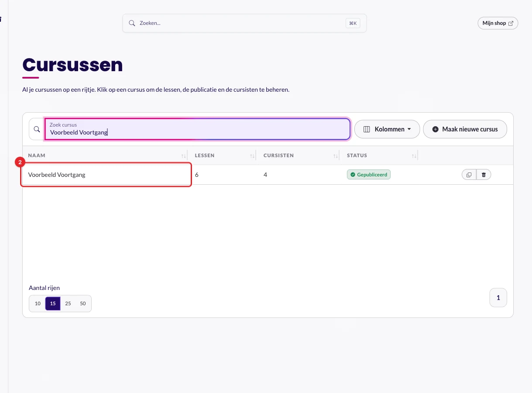The image size is (532, 393).
Task: Show 10 rows per page
Action: pyautogui.click(x=38, y=303)
